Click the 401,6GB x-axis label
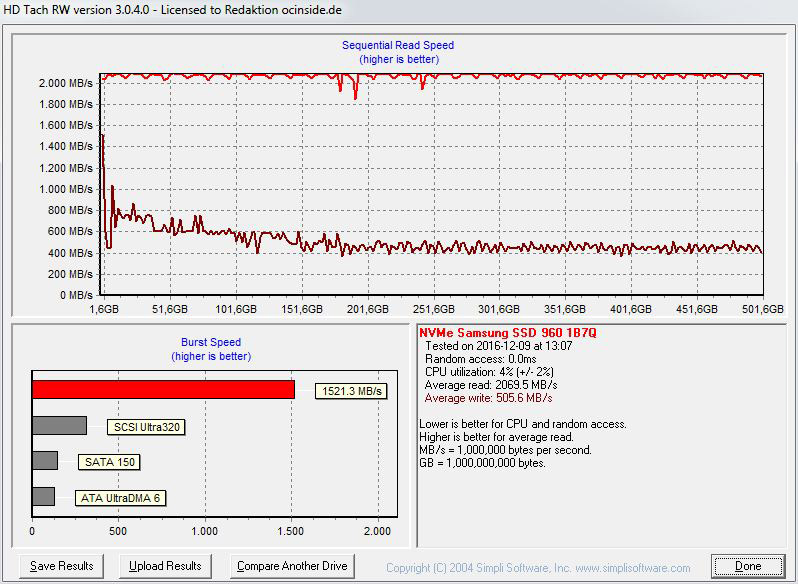The image size is (798, 584). coord(631,309)
